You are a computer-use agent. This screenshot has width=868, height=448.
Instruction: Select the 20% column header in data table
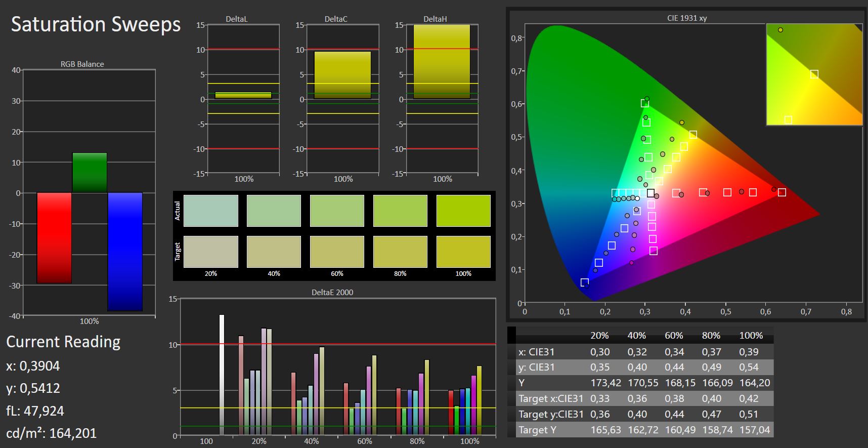click(x=600, y=336)
